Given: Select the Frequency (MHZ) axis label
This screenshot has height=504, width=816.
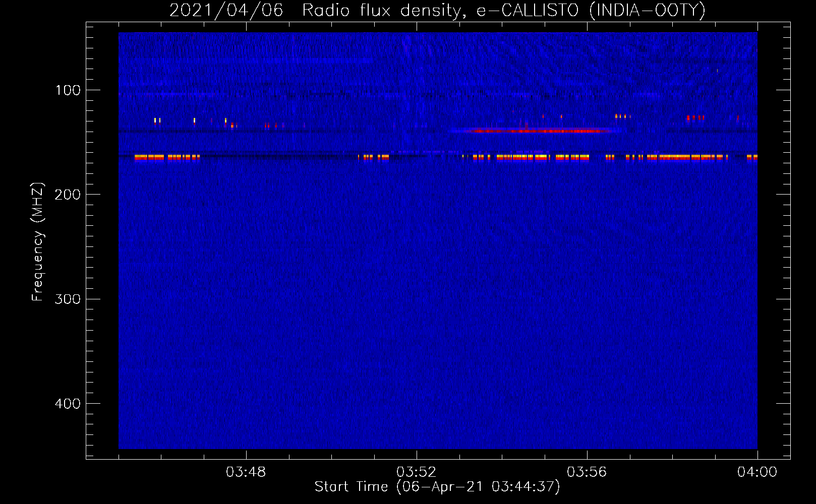Looking at the screenshot, I should tap(38, 241).
